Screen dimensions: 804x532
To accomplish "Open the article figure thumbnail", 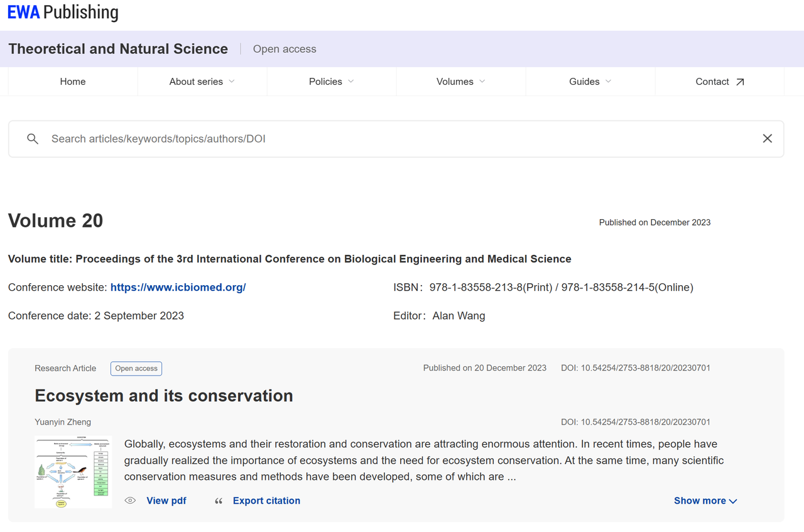I will (x=73, y=472).
